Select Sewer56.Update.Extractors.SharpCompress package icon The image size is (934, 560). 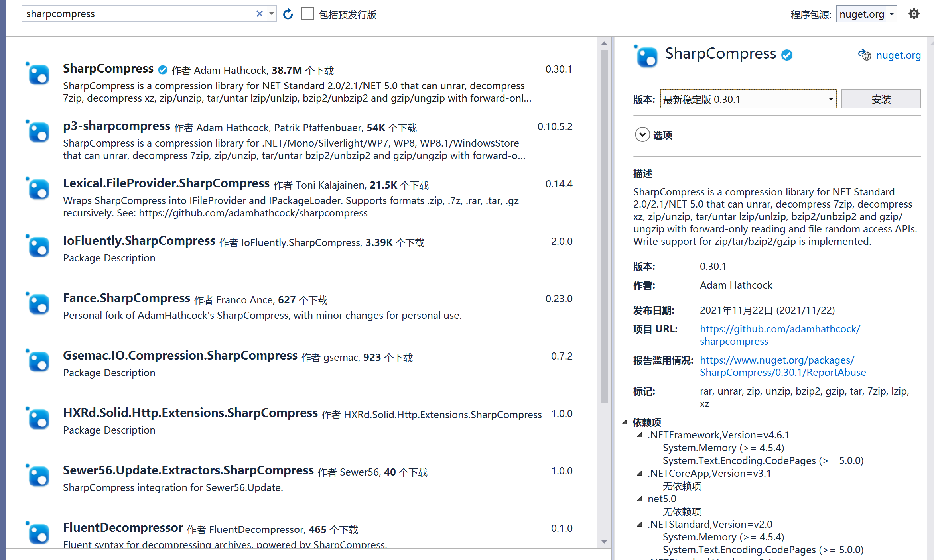[37, 476]
